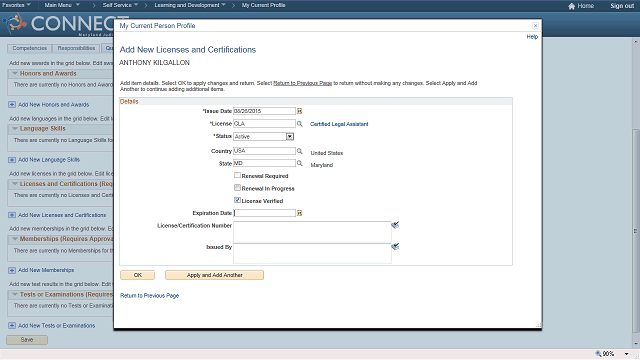Spell check Issued By field icon
Image resolution: width=640 pixels, height=360 pixels.
pos(395,247)
